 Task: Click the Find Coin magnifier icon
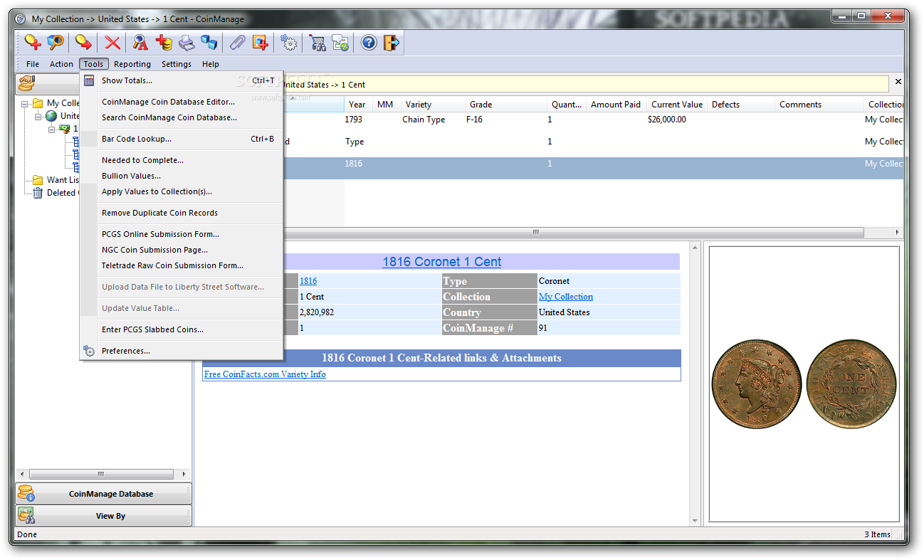click(56, 43)
